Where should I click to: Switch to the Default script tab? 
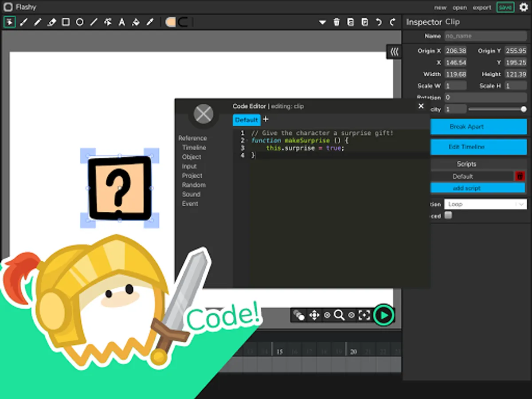pyautogui.click(x=246, y=120)
